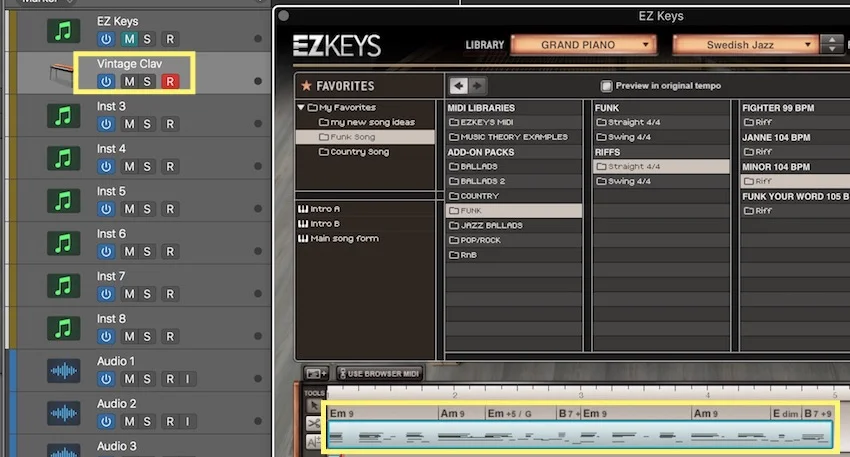Open the Fighter 99 BPM Riff folder
Image resolution: width=850 pixels, height=457 pixels.
pos(758,123)
